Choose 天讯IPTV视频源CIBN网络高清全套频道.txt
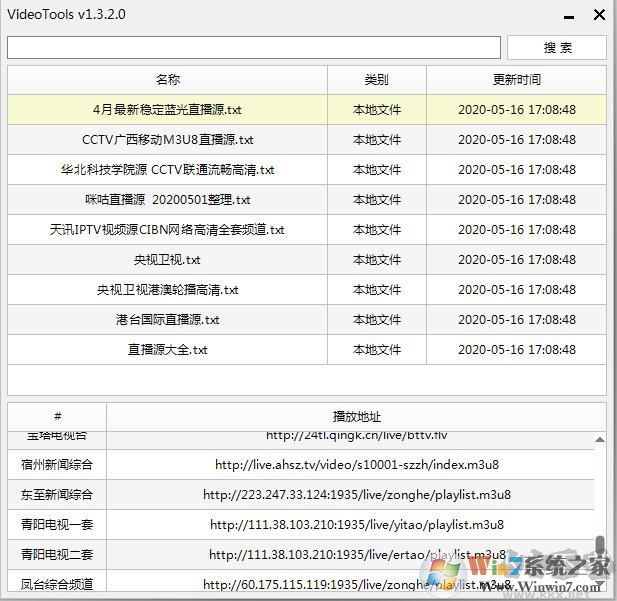Viewport: 617px width, 601px height. (167, 230)
